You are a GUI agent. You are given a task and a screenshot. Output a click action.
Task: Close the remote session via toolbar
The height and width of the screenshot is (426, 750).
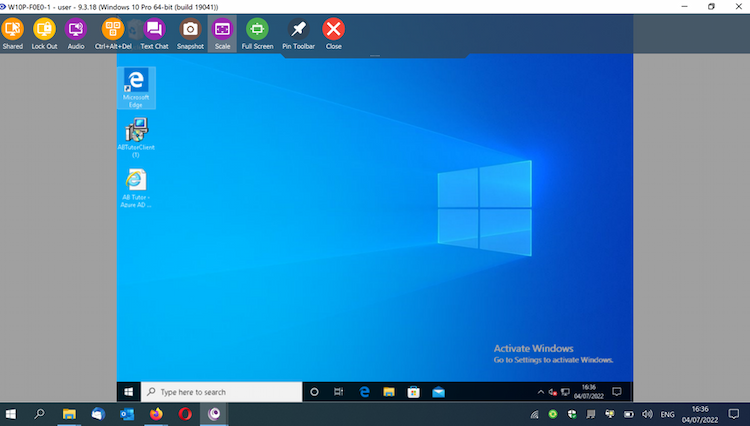click(334, 30)
